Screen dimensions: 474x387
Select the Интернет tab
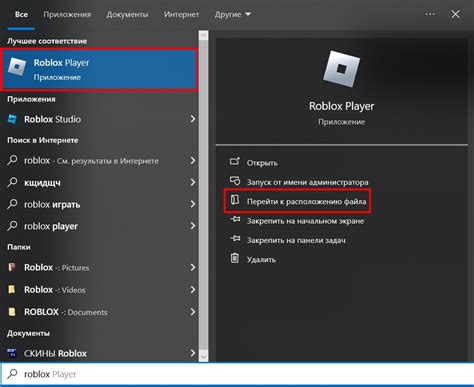pyautogui.click(x=181, y=15)
